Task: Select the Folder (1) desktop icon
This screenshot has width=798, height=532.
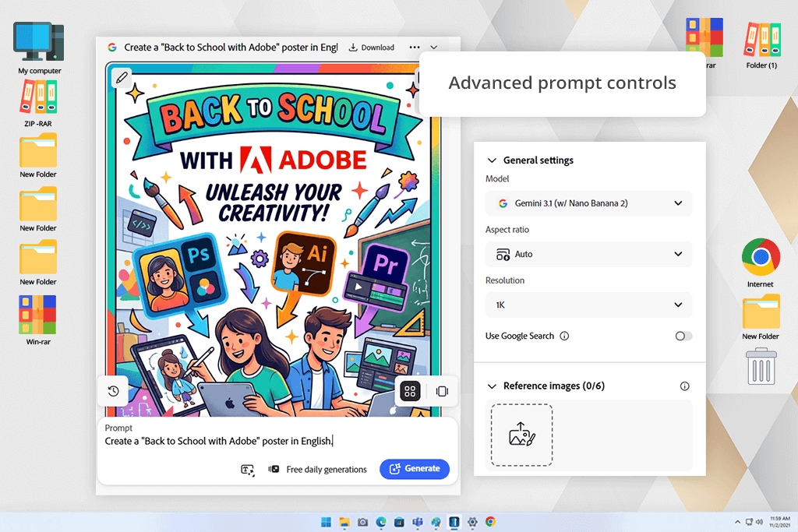Action: [761, 44]
